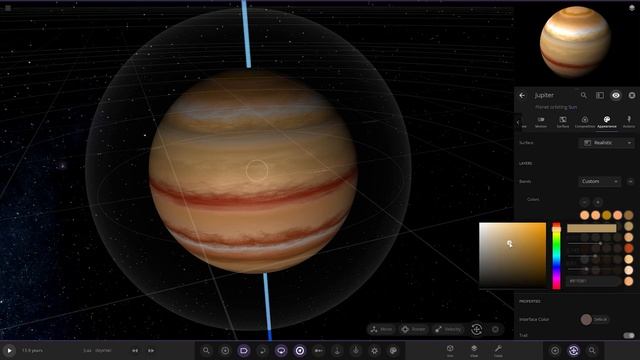Click the Interface Color swatch circle
This screenshot has height=360, width=640.
586,319
